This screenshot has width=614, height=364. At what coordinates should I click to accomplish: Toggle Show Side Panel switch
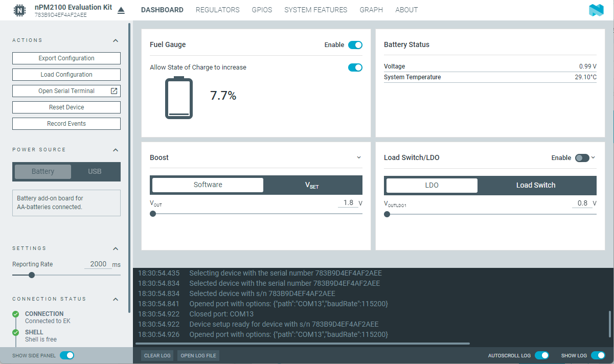(67, 355)
